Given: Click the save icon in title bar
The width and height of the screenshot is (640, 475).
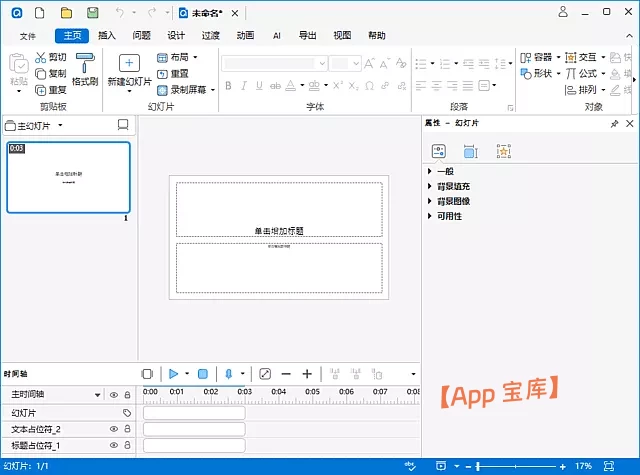Looking at the screenshot, I should point(93,13).
